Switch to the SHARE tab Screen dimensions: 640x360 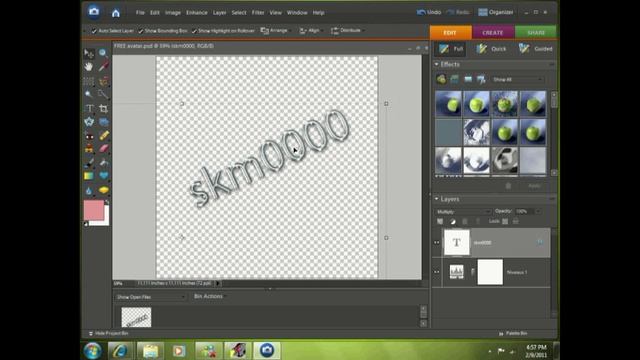click(x=536, y=33)
